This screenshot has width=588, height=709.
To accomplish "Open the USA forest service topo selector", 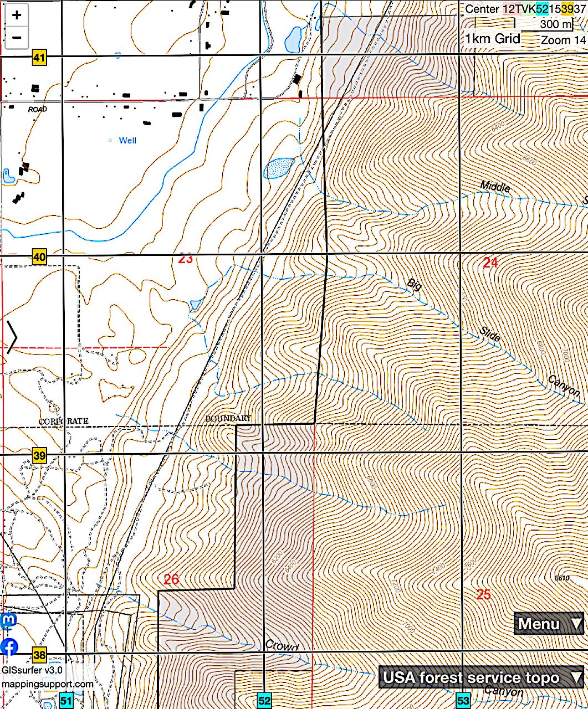I will [x=482, y=677].
